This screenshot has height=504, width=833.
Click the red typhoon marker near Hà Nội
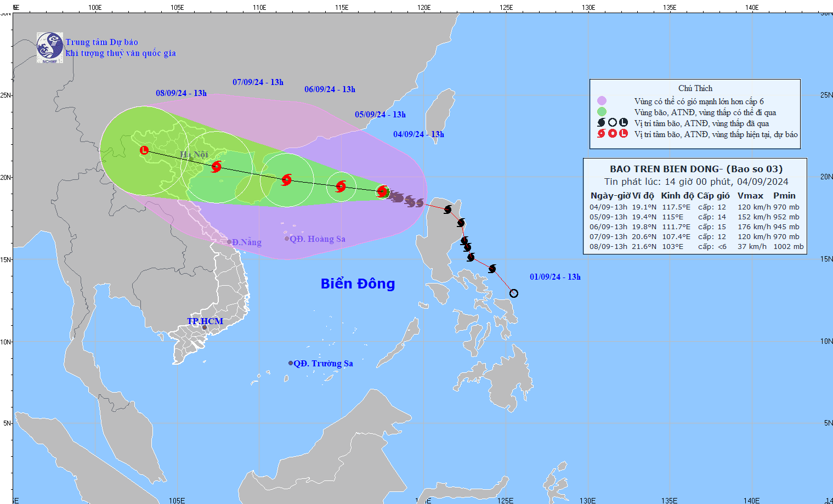[x=217, y=166]
